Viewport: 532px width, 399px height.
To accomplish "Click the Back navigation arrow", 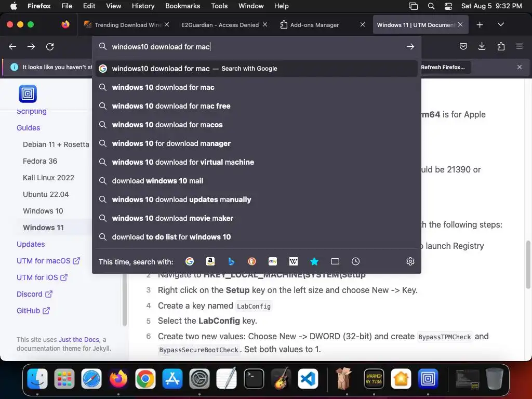I will pyautogui.click(x=12, y=46).
